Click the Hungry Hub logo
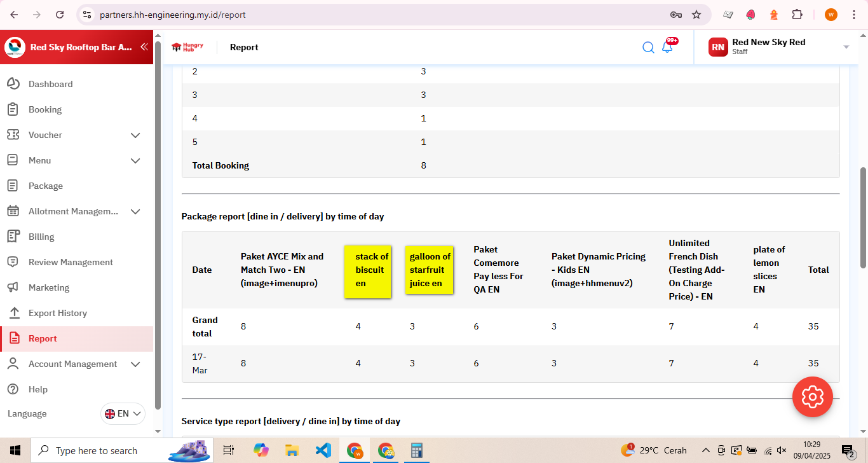This screenshot has width=868, height=463. pos(187,47)
